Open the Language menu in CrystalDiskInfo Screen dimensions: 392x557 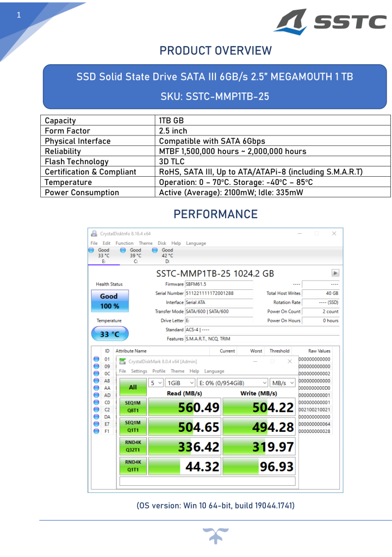[x=196, y=243]
